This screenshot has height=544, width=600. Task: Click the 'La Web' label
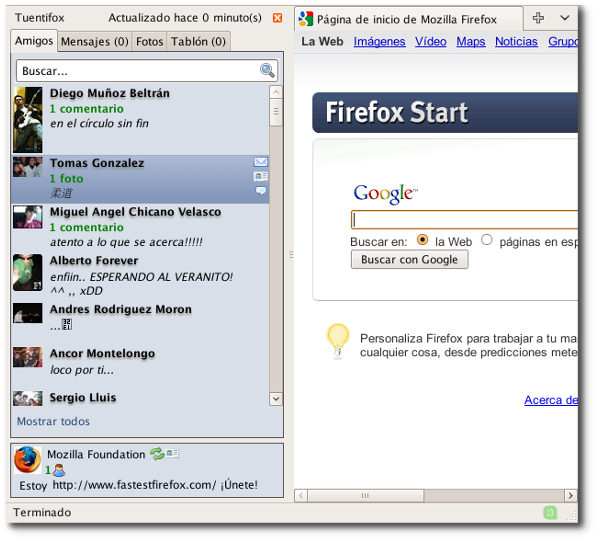tap(322, 41)
